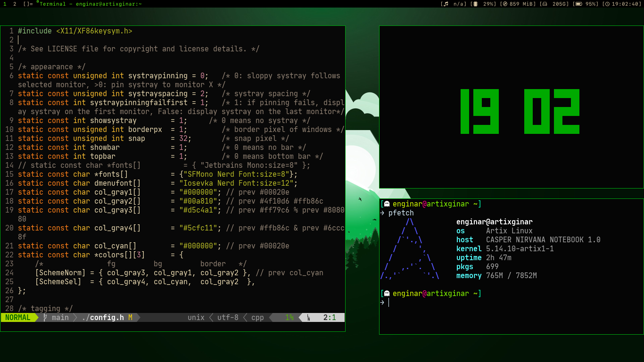644x362 pixels.
Task: Click the modified M flag in statusline
Action: pyautogui.click(x=130, y=318)
